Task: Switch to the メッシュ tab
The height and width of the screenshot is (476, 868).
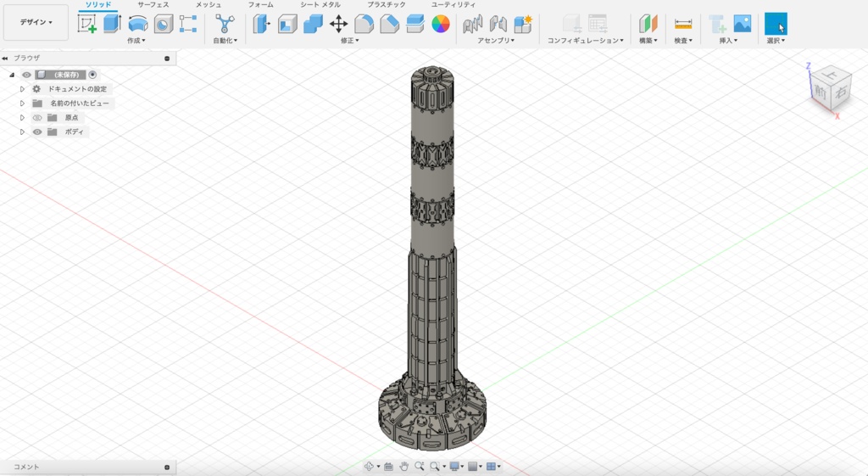Action: (209, 4)
